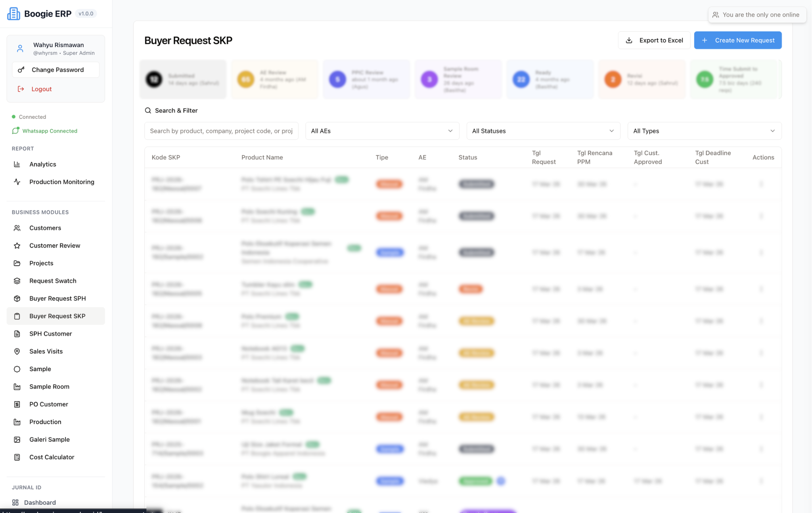Open the Buyer Request SPH menu item
Image resolution: width=812 pixels, height=513 pixels.
(x=57, y=298)
